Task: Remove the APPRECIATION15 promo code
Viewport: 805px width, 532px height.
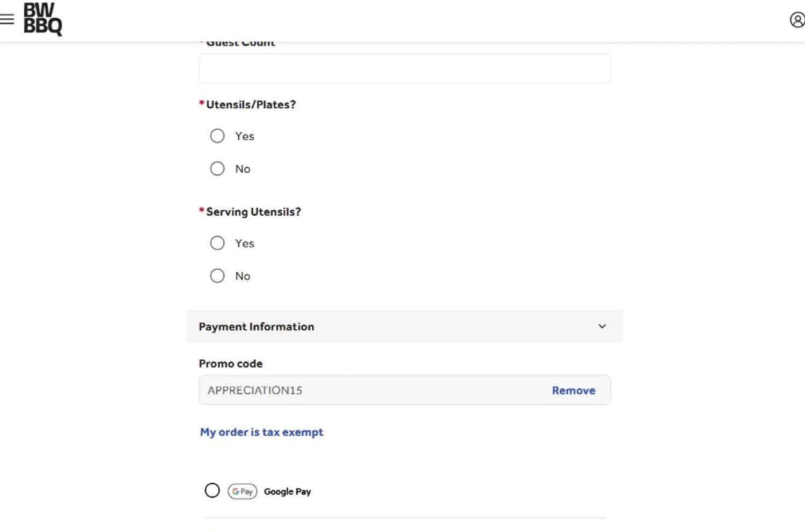Action: (574, 390)
